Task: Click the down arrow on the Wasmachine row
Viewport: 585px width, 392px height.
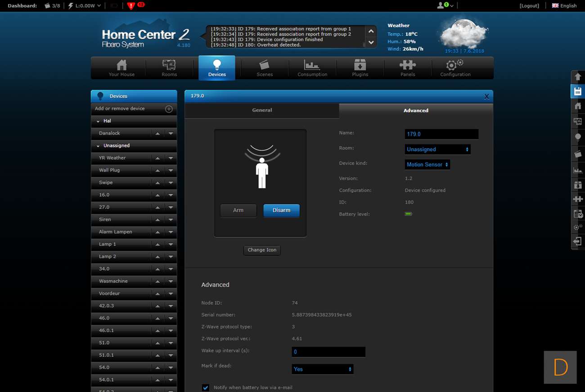Action: pyautogui.click(x=171, y=281)
